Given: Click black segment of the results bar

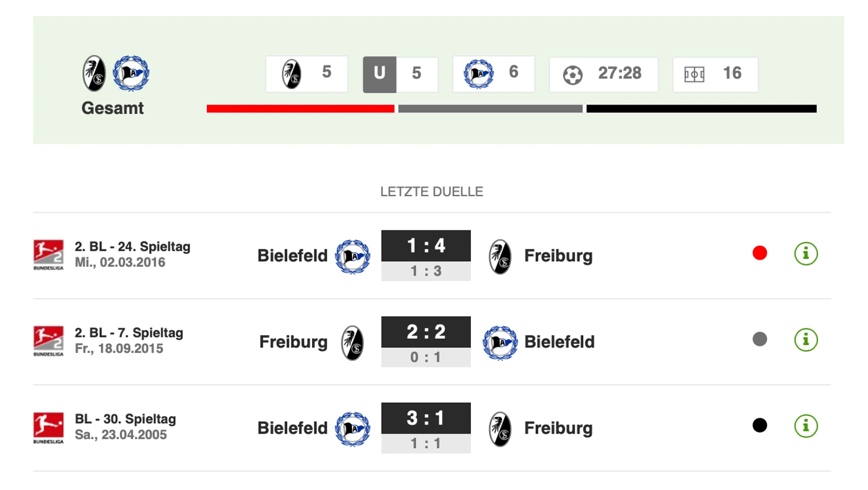Looking at the screenshot, I should [x=701, y=109].
